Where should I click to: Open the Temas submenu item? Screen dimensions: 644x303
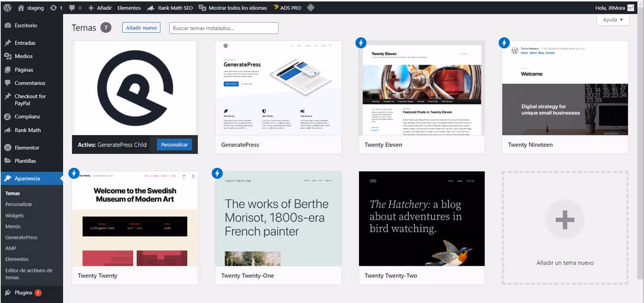click(12, 193)
